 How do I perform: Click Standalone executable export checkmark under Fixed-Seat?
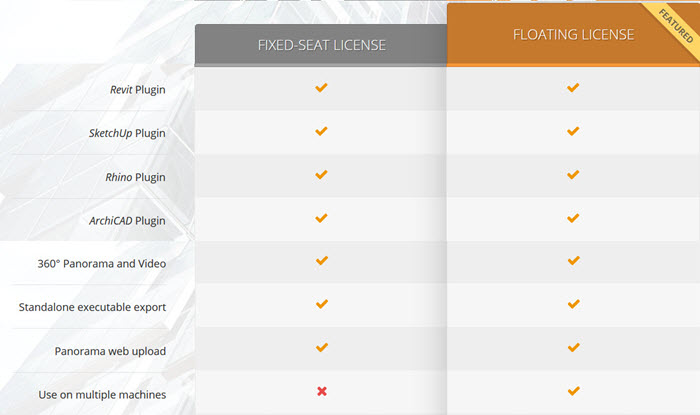click(x=322, y=304)
